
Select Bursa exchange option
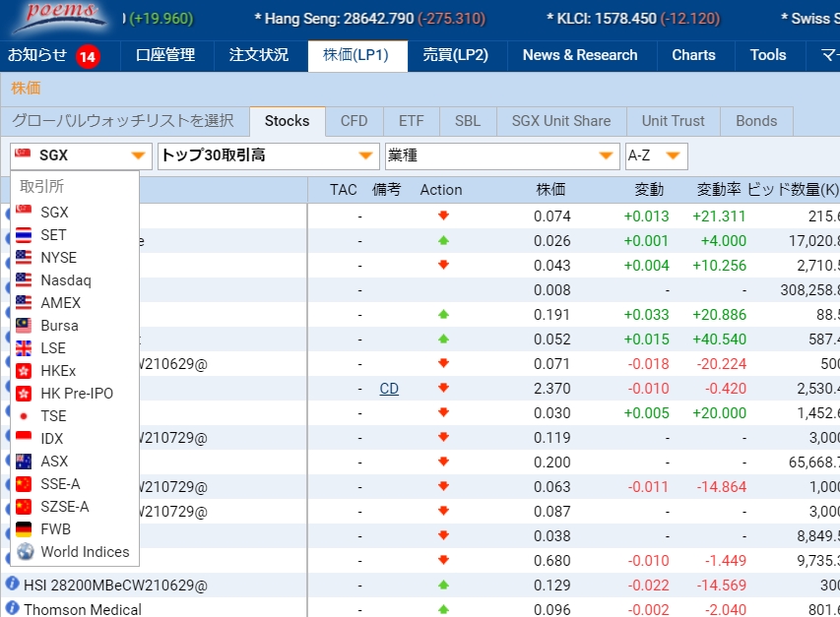[75, 326]
